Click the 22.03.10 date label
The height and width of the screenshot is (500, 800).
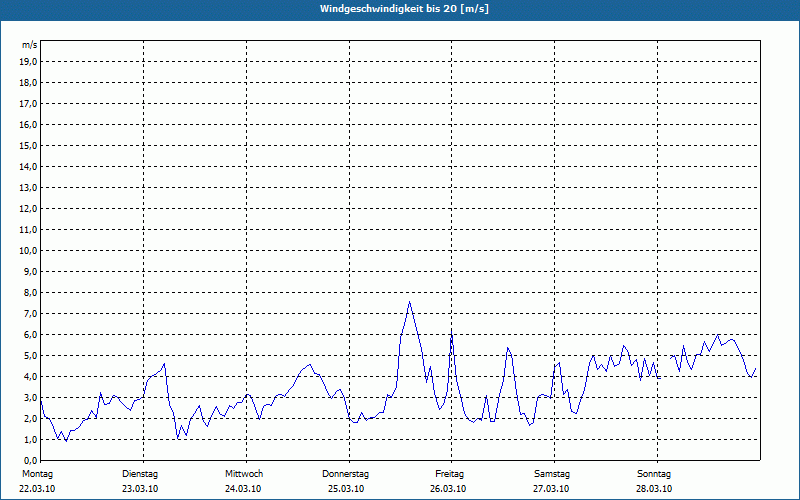click(37, 489)
